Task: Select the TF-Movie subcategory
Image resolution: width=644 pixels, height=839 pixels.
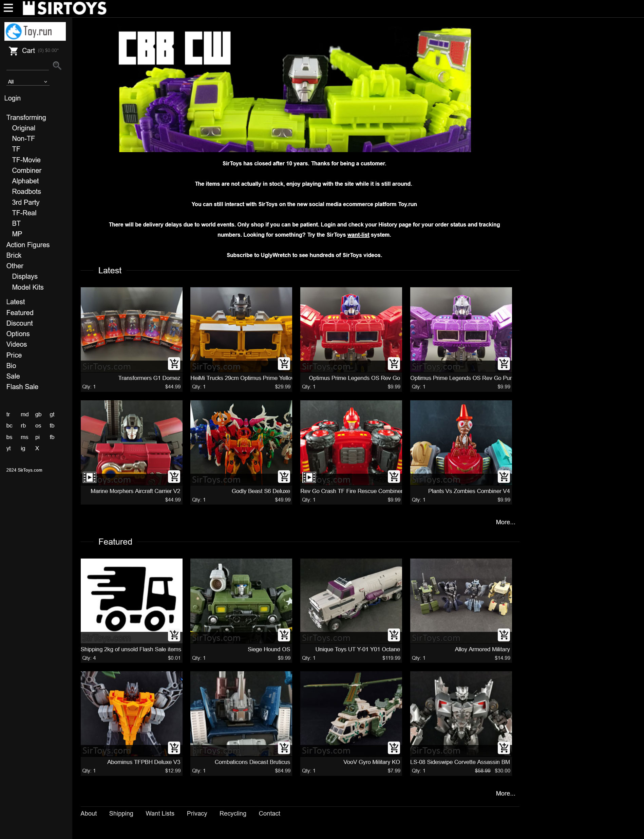Action: coord(26,160)
